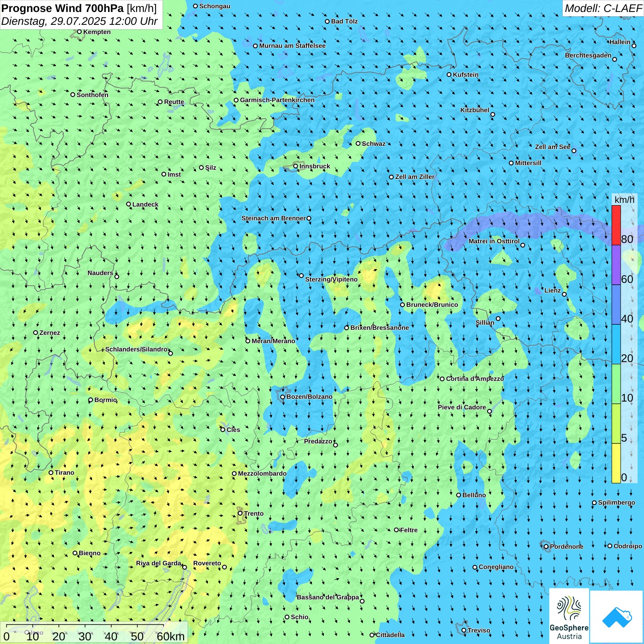Click the 'Rovereto' label
The width and height of the screenshot is (644, 644).
pyautogui.click(x=207, y=563)
